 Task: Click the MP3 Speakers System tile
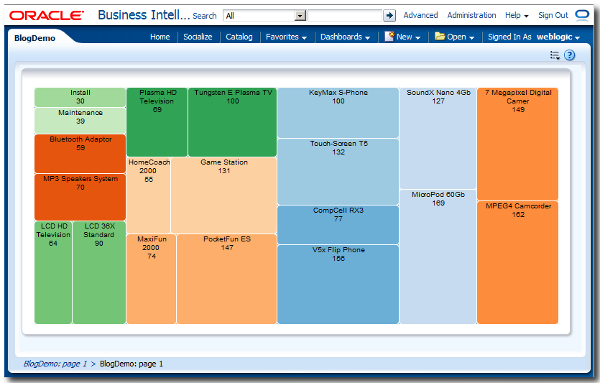[80, 197]
